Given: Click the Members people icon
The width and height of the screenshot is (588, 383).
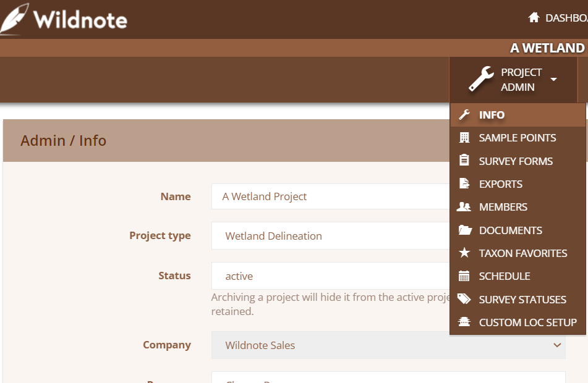Looking at the screenshot, I should click(x=464, y=206).
